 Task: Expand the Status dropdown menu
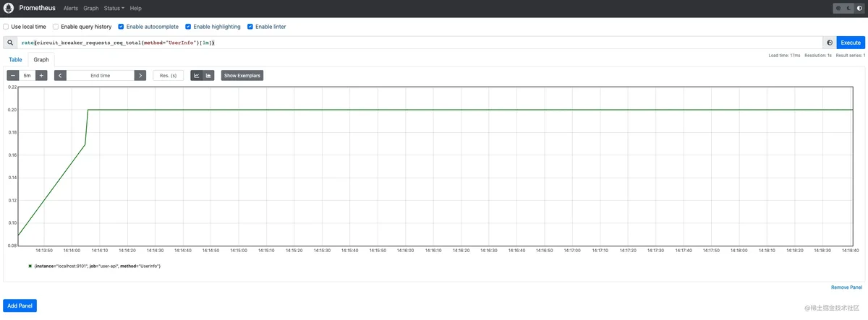coord(114,8)
